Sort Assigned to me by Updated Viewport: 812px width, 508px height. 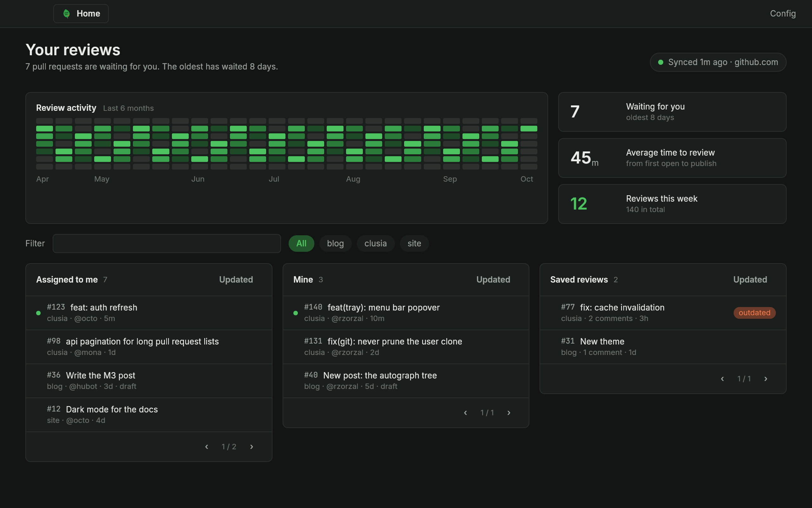236,279
